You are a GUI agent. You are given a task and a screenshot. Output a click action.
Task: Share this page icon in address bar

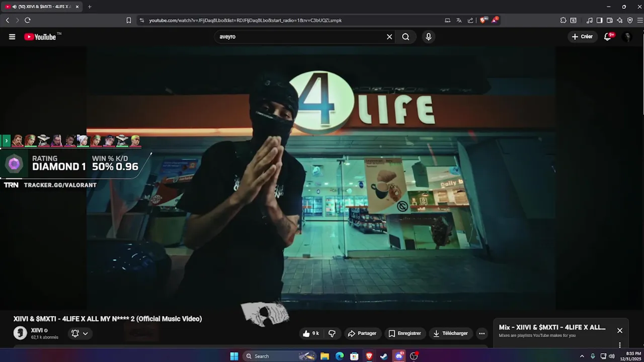pyautogui.click(x=470, y=20)
